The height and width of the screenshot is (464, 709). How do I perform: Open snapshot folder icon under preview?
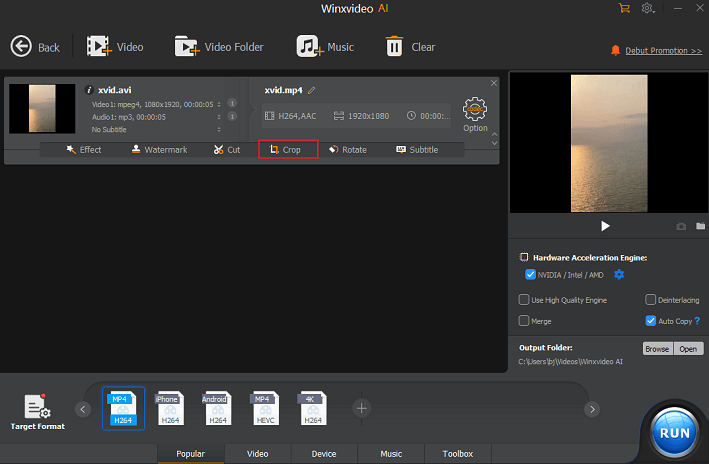pos(700,226)
